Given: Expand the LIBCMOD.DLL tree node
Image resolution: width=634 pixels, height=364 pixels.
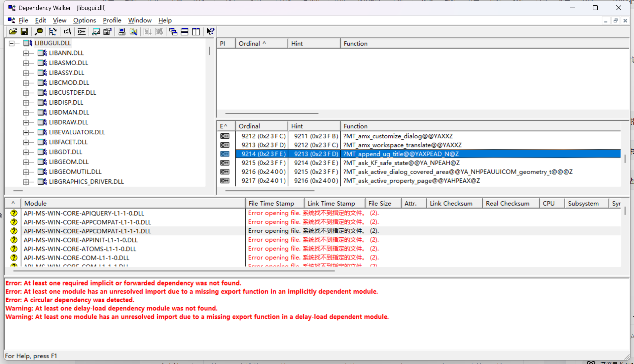Looking at the screenshot, I should click(x=26, y=83).
